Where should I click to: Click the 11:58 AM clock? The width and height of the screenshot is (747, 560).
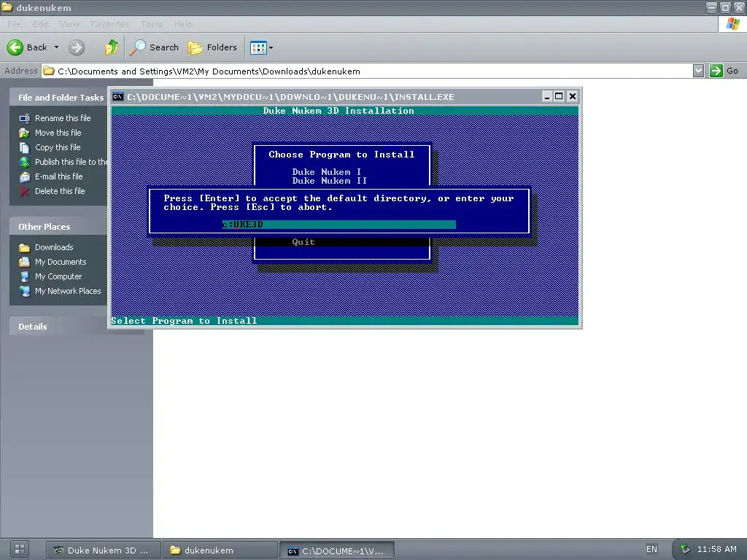[x=716, y=549]
